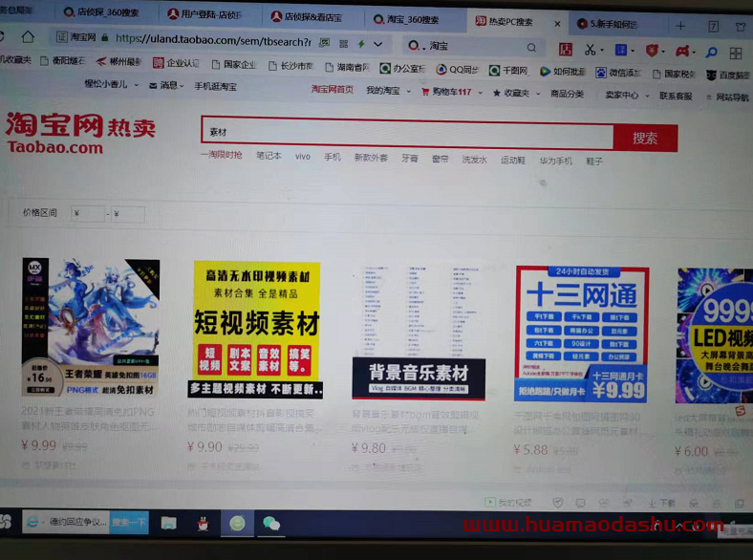Click the blue document extension icon
The height and width of the screenshot is (560, 753).
[621, 50]
